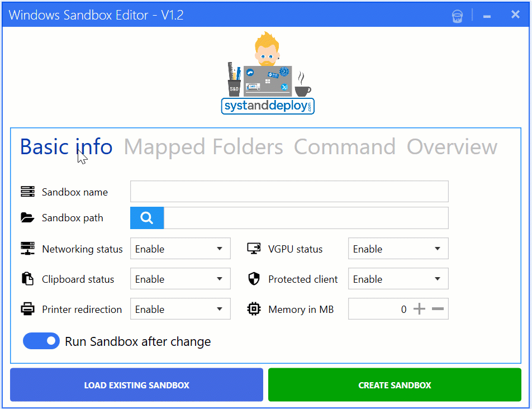
Task: Click the paint bucket theme icon in the titlebar
Action: (x=457, y=16)
